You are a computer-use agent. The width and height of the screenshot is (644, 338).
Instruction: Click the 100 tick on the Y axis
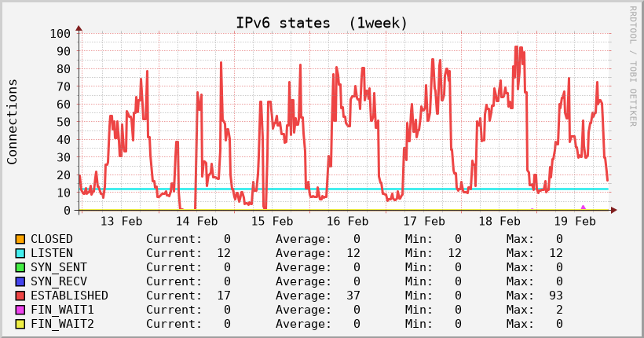[x=60, y=33]
